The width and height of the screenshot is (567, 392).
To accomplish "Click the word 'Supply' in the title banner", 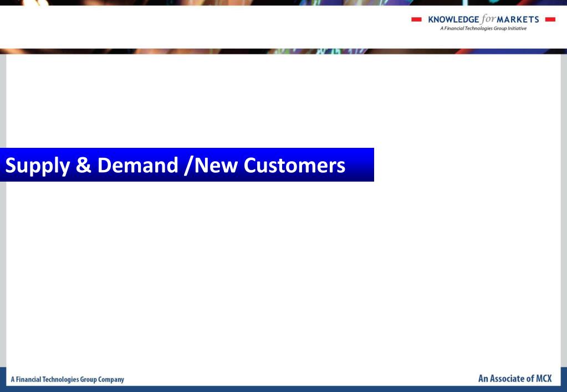I will tap(37, 166).
